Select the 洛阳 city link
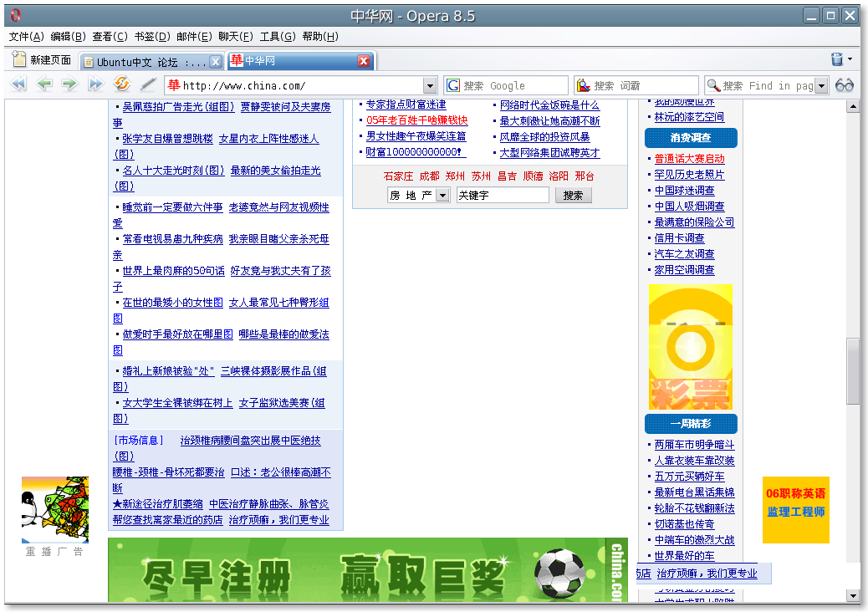The height and width of the screenshot is (612, 868). click(559, 176)
